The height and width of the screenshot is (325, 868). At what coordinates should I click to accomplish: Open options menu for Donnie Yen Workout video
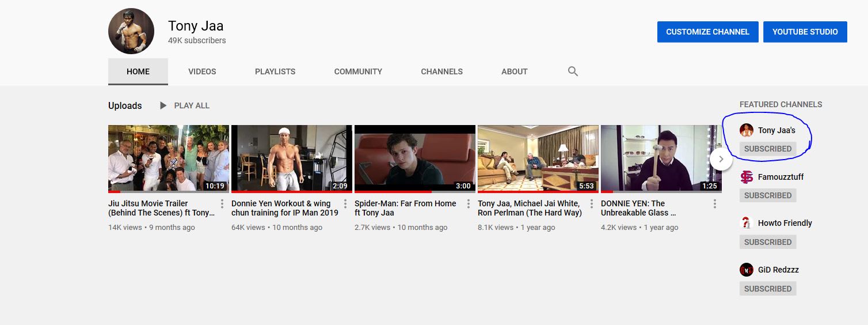[x=345, y=203]
